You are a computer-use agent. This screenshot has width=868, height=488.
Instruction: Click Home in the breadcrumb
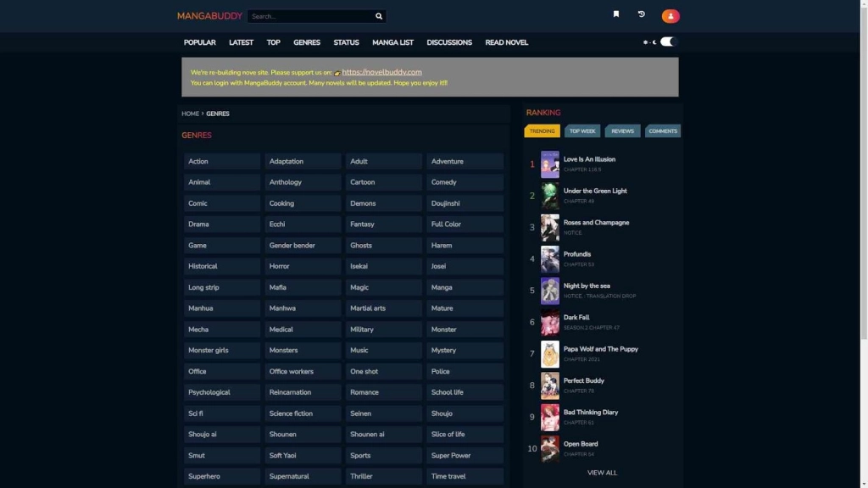[x=190, y=114]
